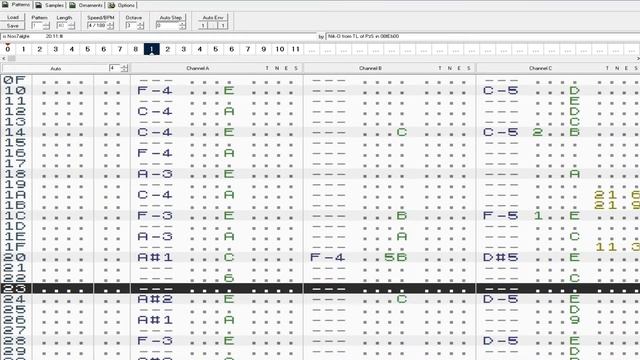Toggle N (noise) for Channel C

(x=617, y=69)
